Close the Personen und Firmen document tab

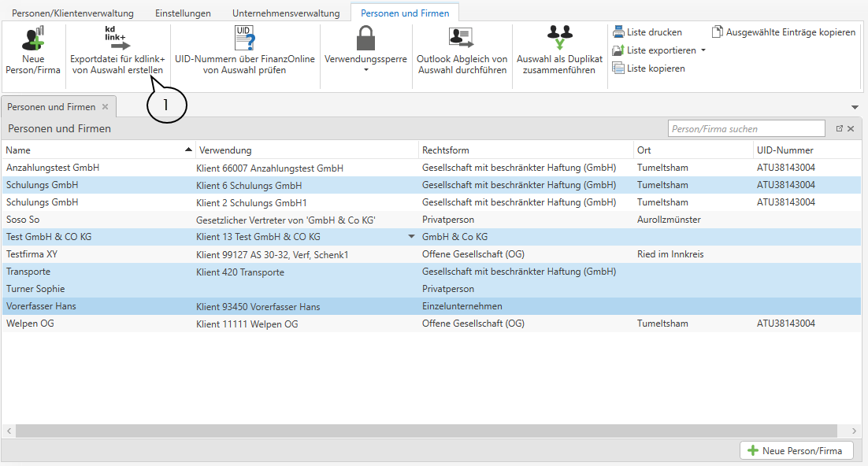click(x=106, y=107)
